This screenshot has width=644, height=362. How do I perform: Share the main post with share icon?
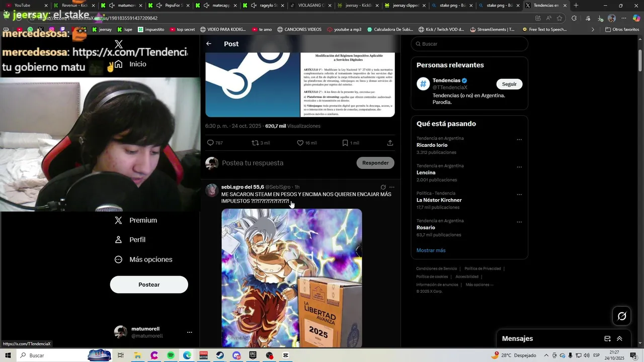(390, 143)
